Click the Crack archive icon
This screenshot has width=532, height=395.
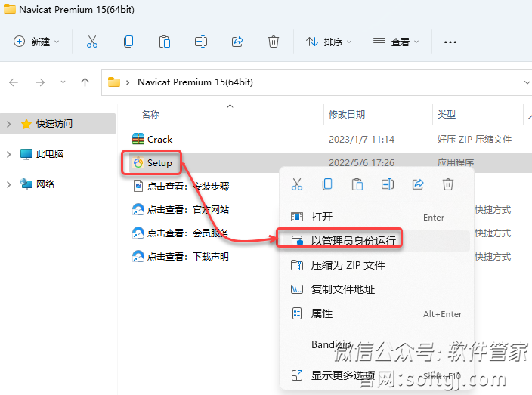pos(138,139)
